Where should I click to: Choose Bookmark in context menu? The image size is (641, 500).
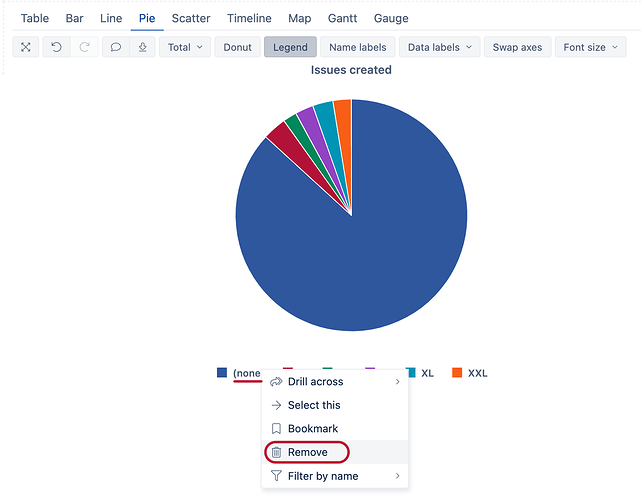pyautogui.click(x=335, y=428)
